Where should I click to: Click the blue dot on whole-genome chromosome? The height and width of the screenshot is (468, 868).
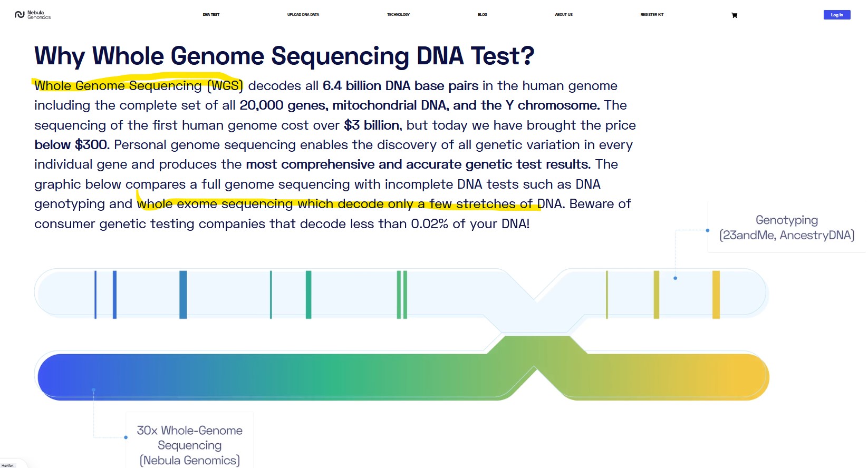coord(93,390)
